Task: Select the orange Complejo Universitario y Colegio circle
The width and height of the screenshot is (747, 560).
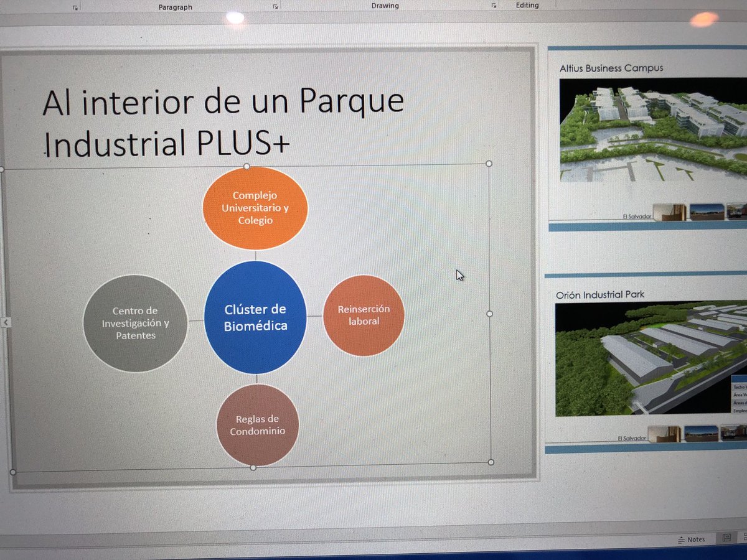Action: coord(255,207)
